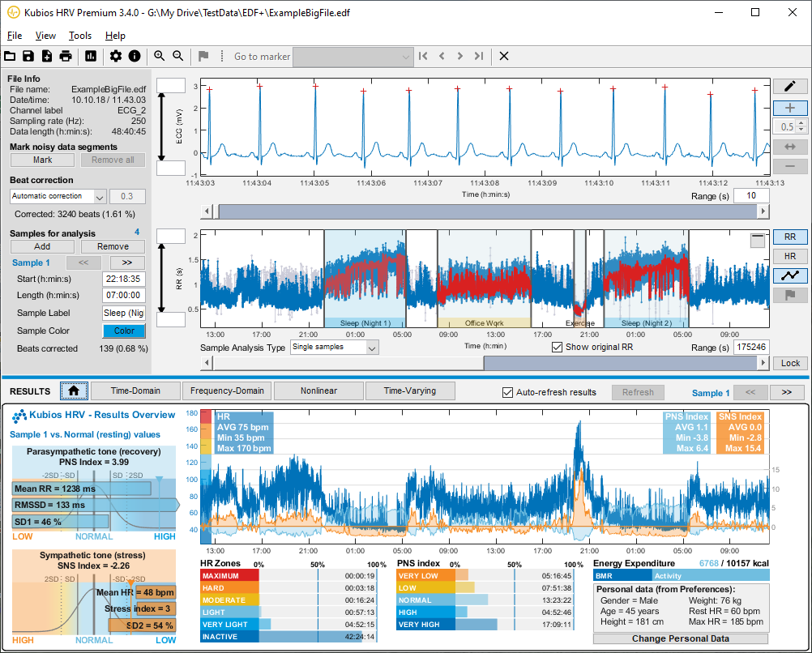Save results with the floppy disk icon

point(28,56)
